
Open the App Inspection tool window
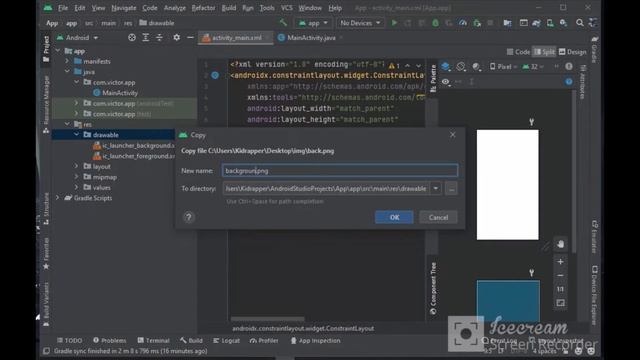tap(315, 340)
